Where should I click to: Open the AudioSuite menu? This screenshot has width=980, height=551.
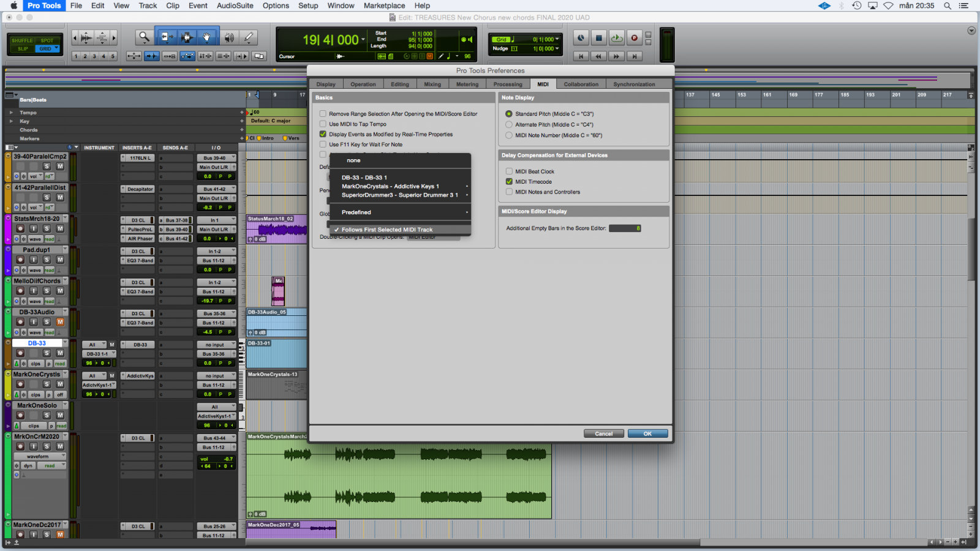(x=235, y=6)
